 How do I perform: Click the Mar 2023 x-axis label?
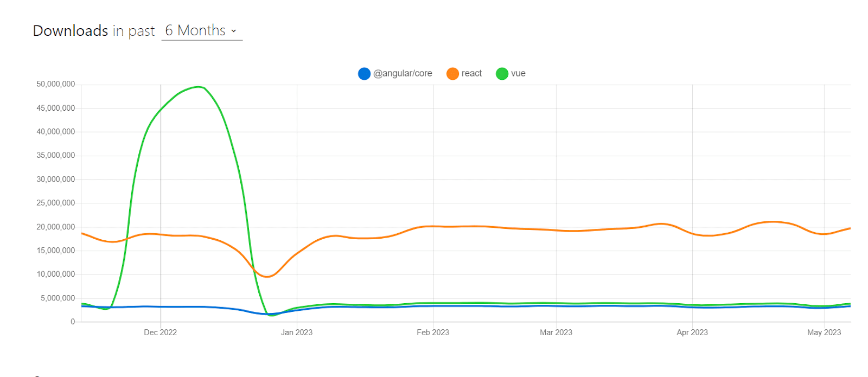point(556,332)
